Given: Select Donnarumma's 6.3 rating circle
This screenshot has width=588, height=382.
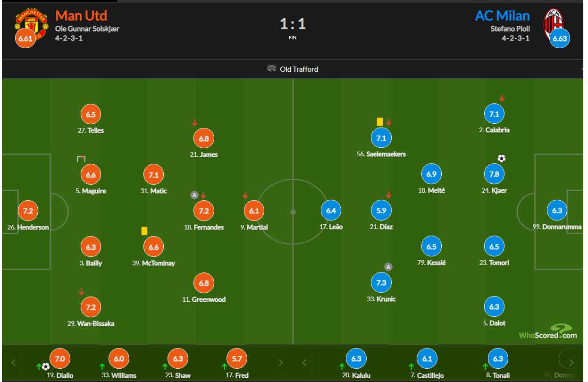Looking at the screenshot, I should coord(557,211).
